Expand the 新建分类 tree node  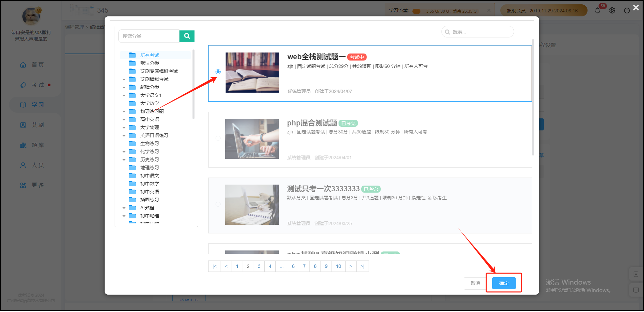[124, 88]
